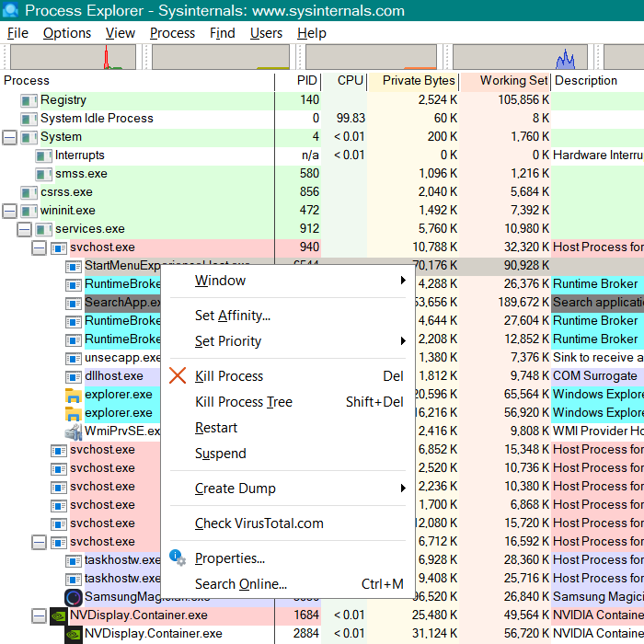Open the Set Priority submenu
Screen dimensions: 644x644
pyautogui.click(x=287, y=341)
